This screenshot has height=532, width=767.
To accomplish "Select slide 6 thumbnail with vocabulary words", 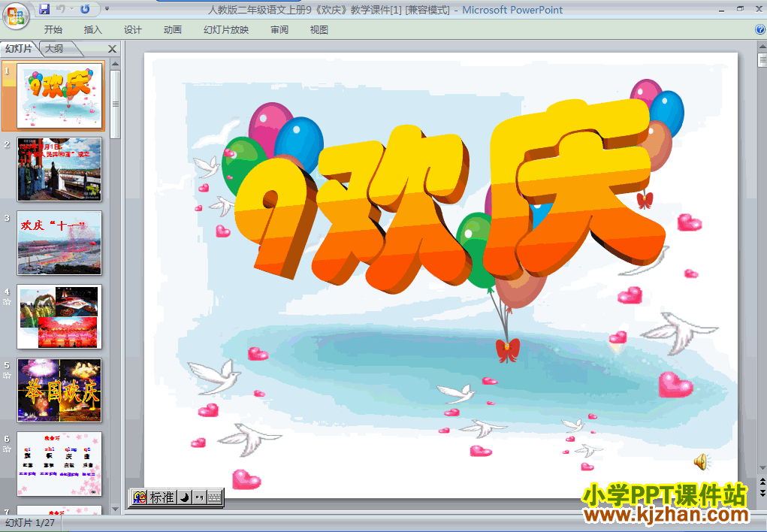I will pyautogui.click(x=59, y=464).
